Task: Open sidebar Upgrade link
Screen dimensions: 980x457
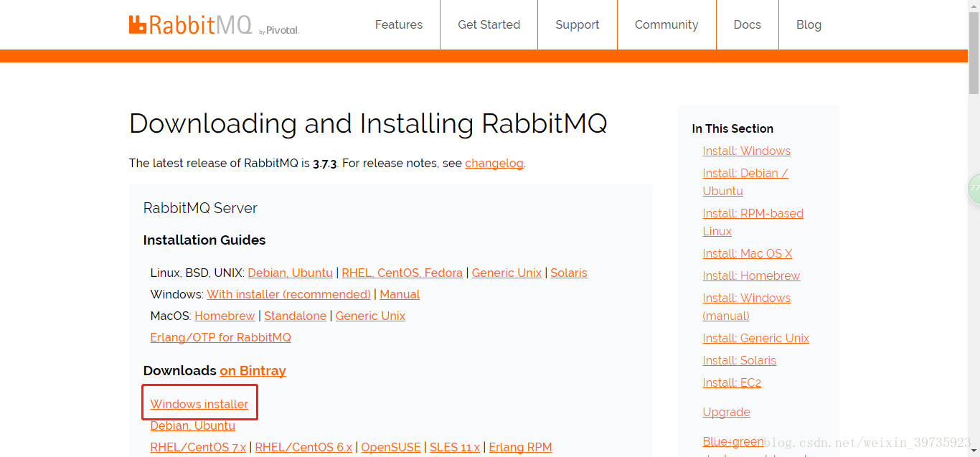Action: (726, 412)
